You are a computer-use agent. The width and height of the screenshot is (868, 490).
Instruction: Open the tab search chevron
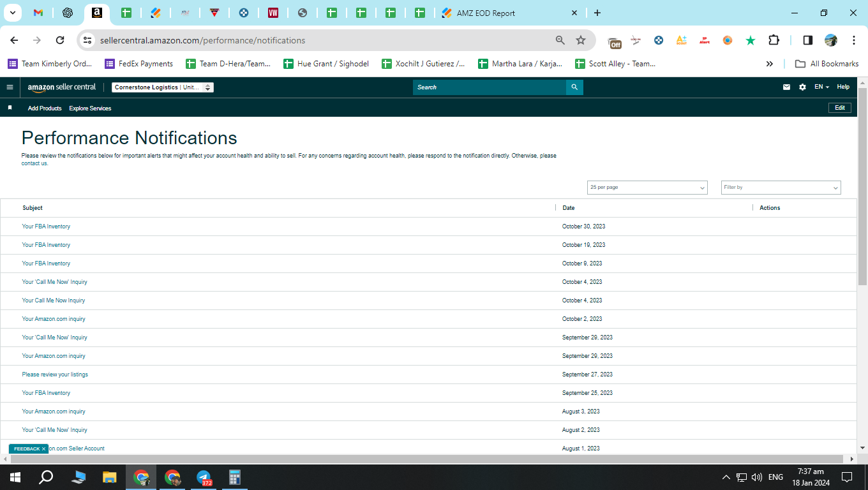click(x=12, y=13)
